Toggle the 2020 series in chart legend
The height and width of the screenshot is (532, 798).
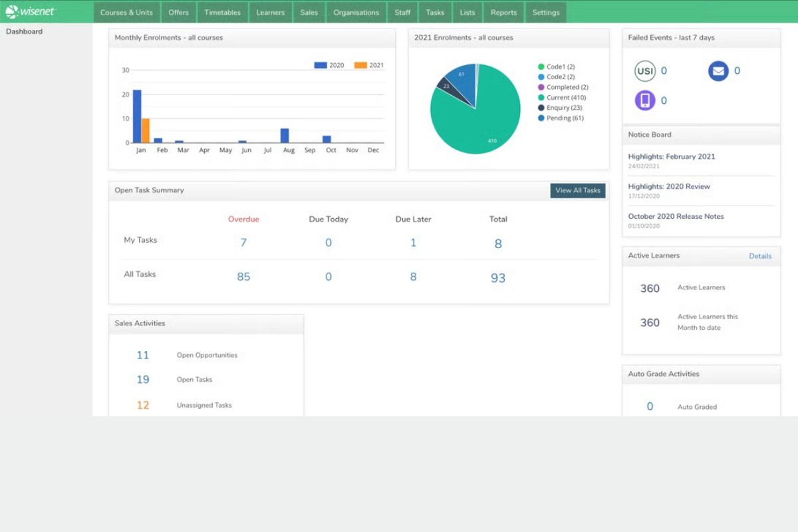click(329, 65)
